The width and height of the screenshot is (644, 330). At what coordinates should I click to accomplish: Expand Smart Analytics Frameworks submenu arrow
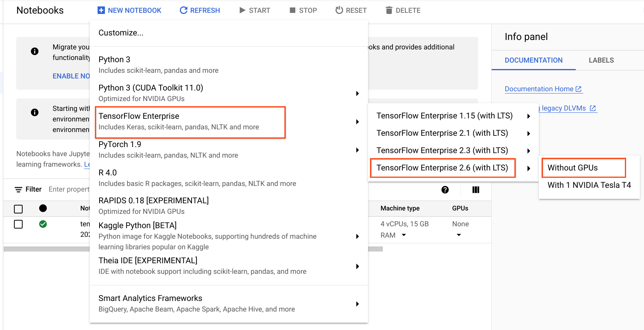click(357, 304)
